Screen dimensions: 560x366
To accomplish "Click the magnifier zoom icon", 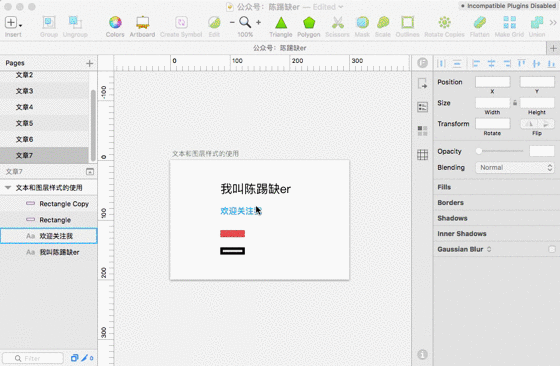I will click(245, 22).
